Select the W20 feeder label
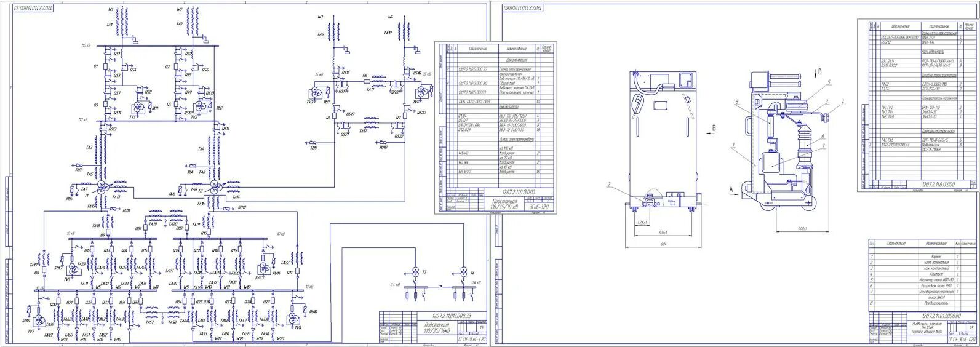The image size is (980, 347). pos(281,339)
